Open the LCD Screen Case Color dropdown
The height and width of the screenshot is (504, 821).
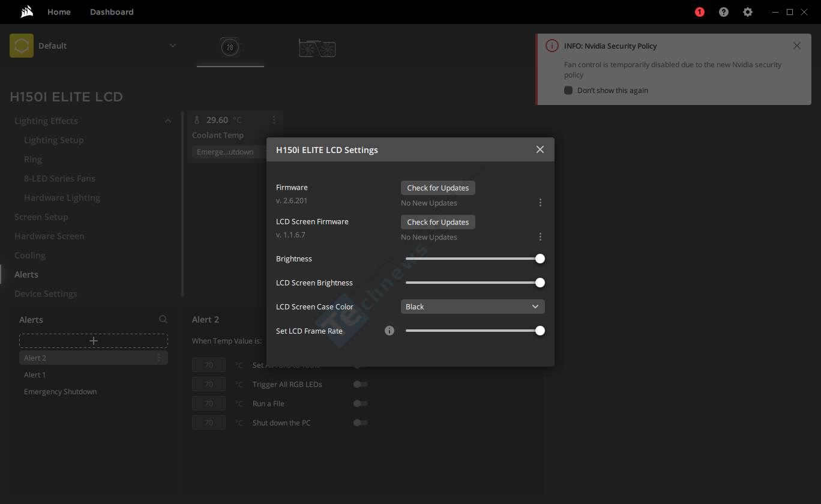tap(473, 307)
